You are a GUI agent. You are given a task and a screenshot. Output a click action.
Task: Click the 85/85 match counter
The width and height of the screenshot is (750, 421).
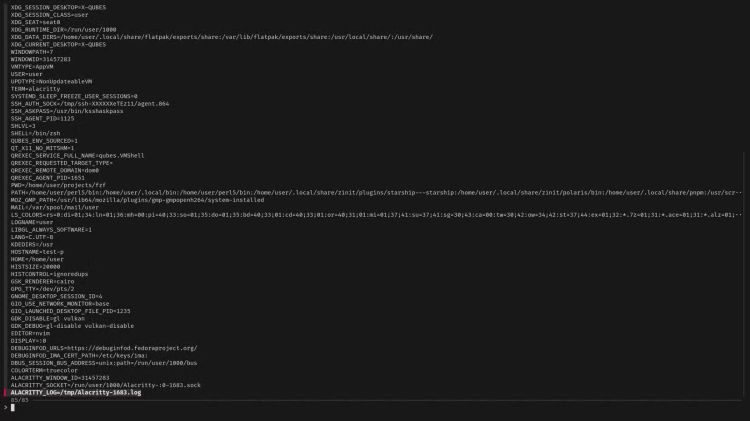click(18, 400)
